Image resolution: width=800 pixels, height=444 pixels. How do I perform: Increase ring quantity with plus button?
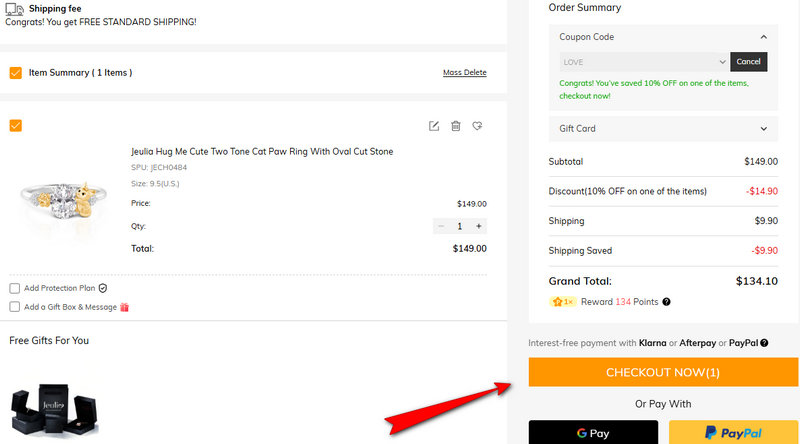click(479, 227)
